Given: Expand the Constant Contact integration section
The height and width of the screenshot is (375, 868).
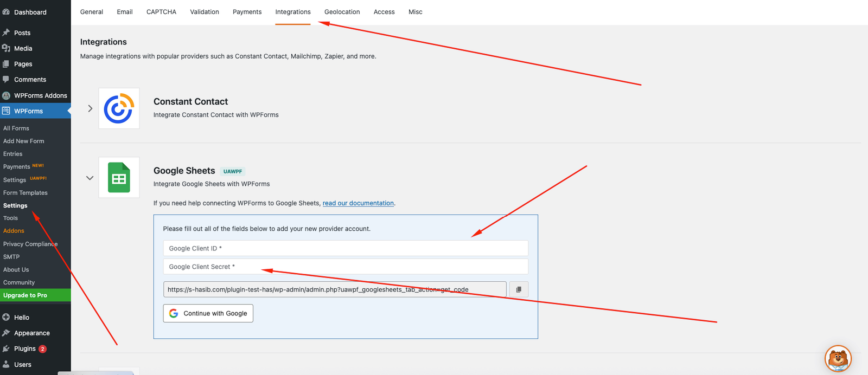Looking at the screenshot, I should pyautogui.click(x=90, y=108).
